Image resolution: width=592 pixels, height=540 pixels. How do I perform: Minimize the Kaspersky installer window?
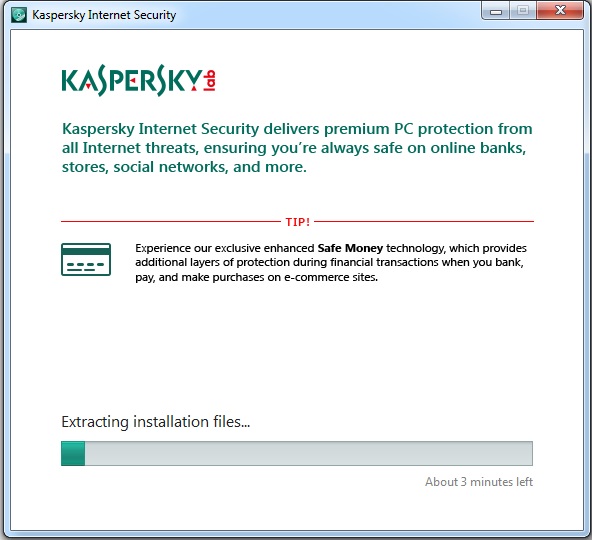click(496, 11)
